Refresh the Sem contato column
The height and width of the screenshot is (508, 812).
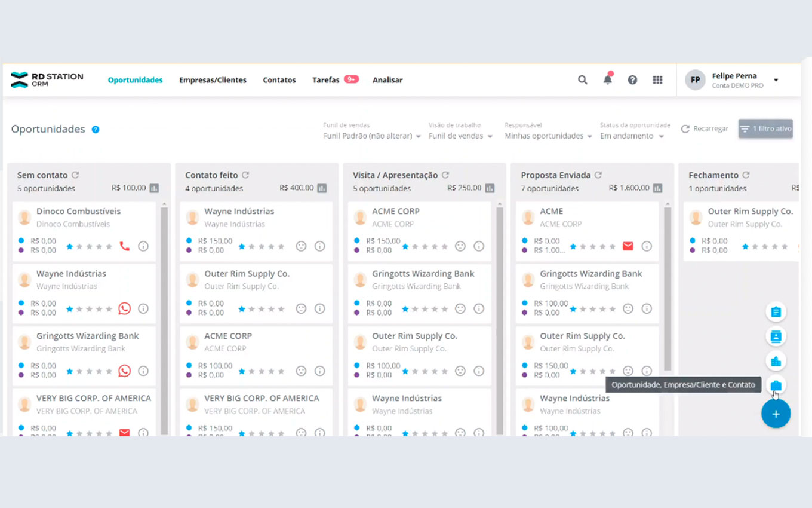click(75, 175)
